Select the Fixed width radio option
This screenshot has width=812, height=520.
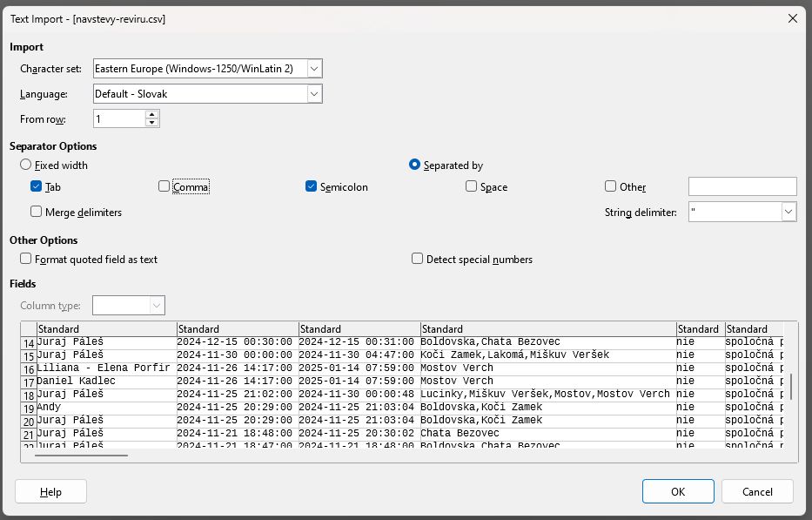coord(26,165)
